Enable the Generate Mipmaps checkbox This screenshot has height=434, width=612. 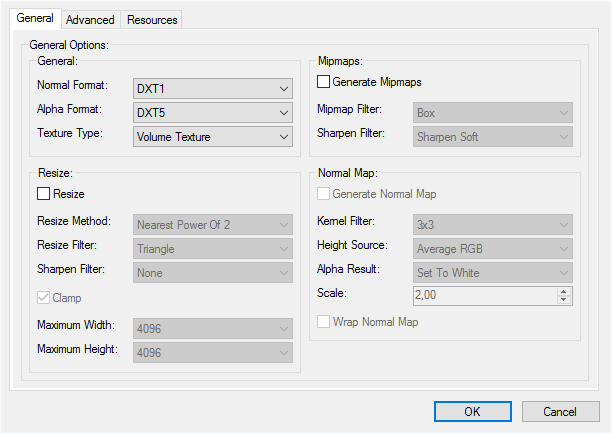coord(324,81)
